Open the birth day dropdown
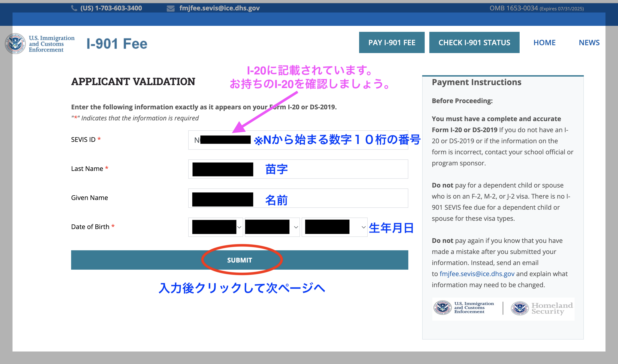This screenshot has width=618, height=364. [272, 227]
